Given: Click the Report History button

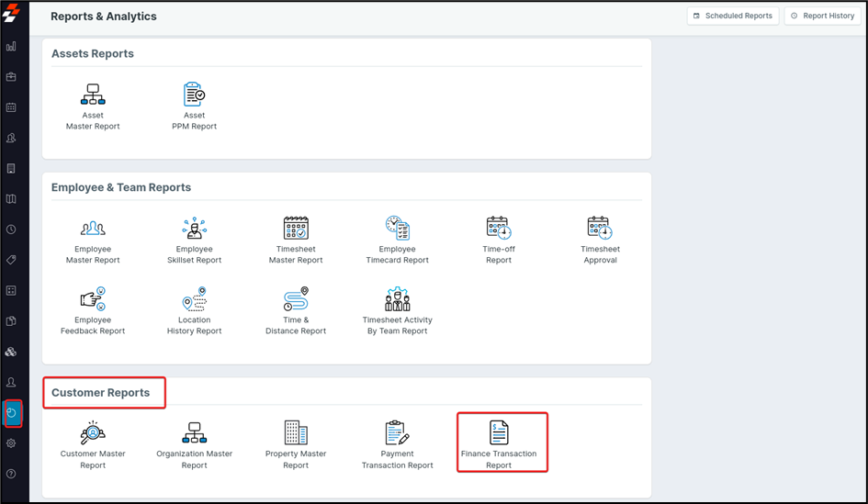Looking at the screenshot, I should (823, 16).
